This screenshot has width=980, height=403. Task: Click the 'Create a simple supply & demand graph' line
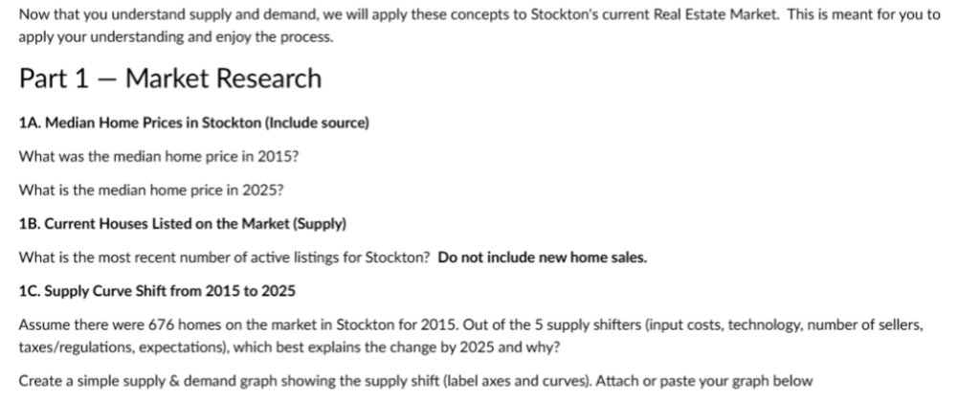pyautogui.click(x=415, y=381)
